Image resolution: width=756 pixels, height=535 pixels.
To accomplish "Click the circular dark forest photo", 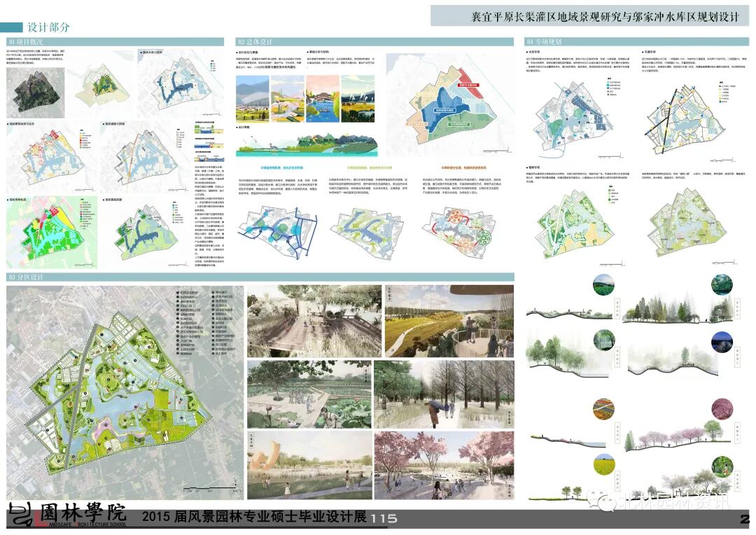I will [722, 284].
